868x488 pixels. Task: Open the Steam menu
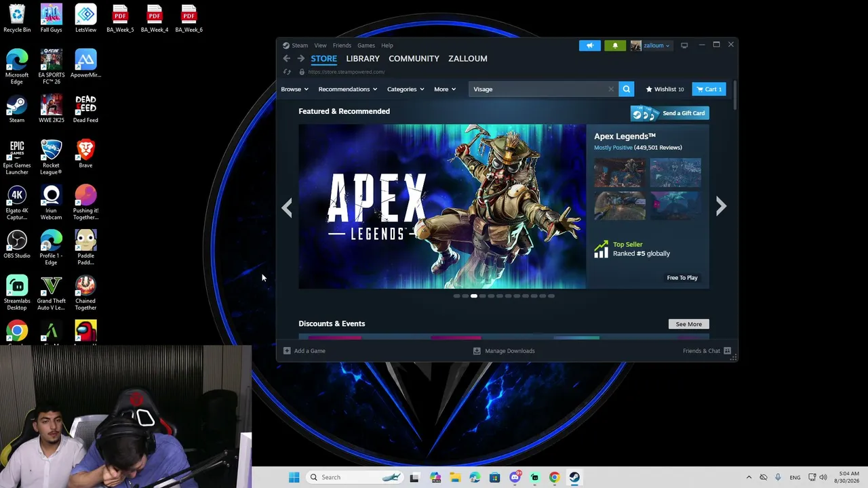300,45
